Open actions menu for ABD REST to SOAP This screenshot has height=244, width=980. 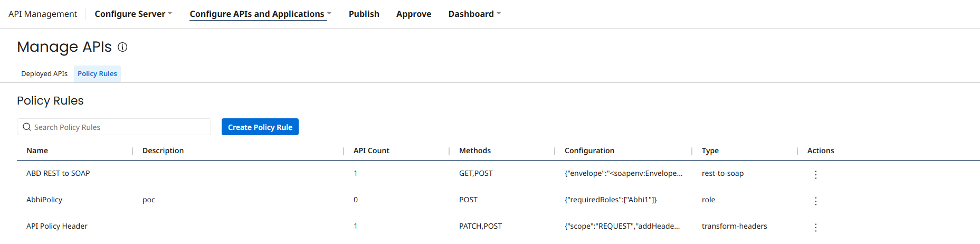tap(815, 174)
